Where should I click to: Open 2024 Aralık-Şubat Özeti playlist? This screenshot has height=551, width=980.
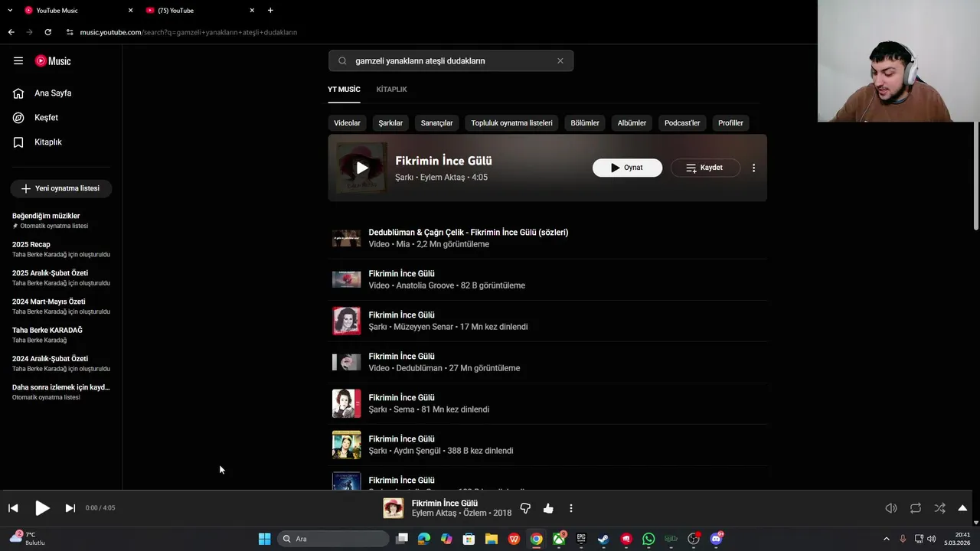click(61, 364)
